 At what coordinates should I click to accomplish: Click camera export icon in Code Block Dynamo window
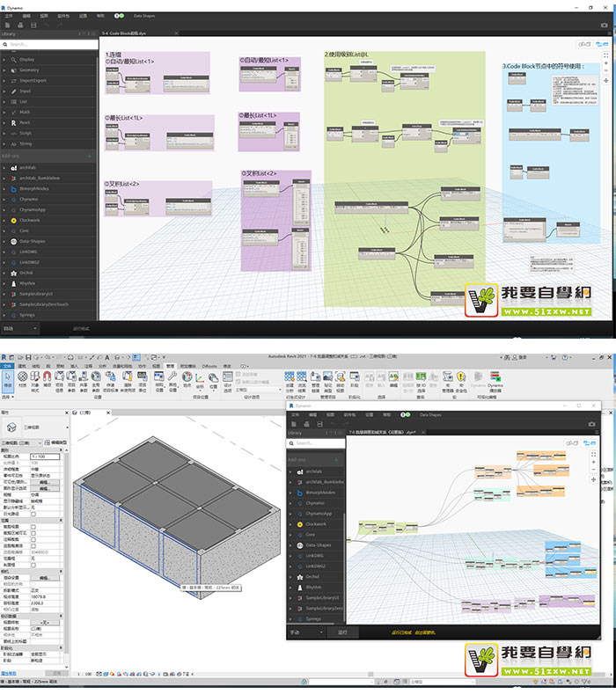click(604, 26)
